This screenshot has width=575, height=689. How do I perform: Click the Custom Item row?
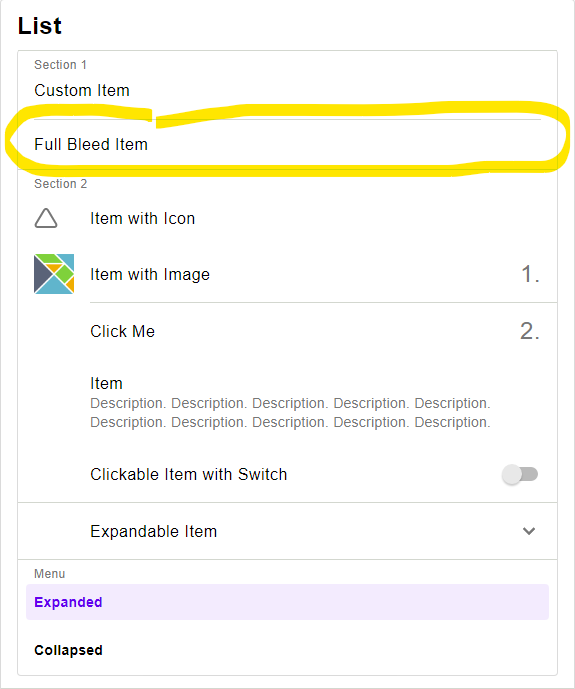click(287, 91)
